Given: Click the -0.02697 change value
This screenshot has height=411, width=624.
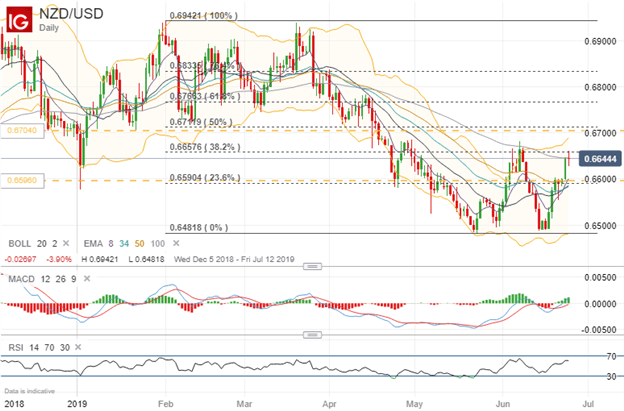Looking at the screenshot, I should tap(20, 259).
